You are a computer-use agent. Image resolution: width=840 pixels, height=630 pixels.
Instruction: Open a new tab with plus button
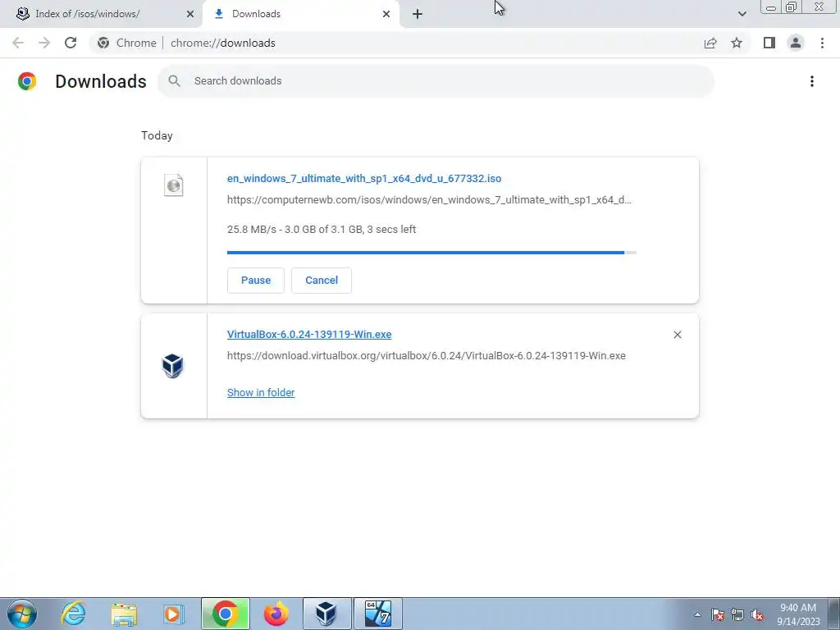tap(418, 15)
